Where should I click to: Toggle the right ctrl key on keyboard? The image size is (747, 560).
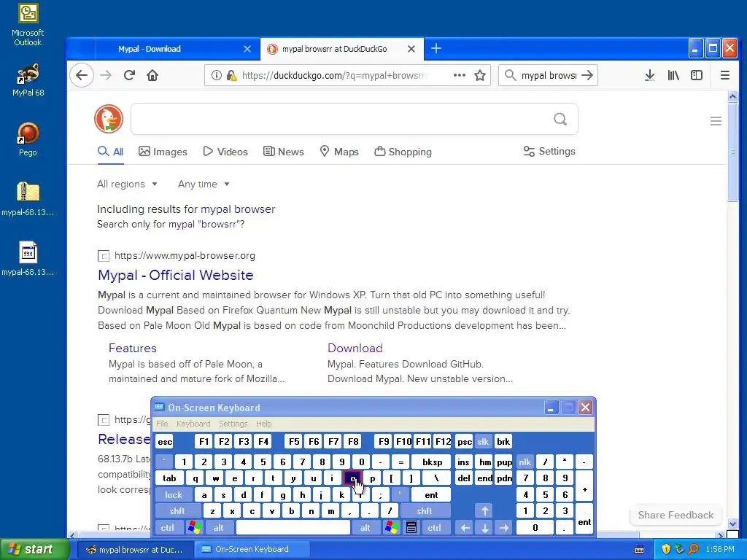435,528
